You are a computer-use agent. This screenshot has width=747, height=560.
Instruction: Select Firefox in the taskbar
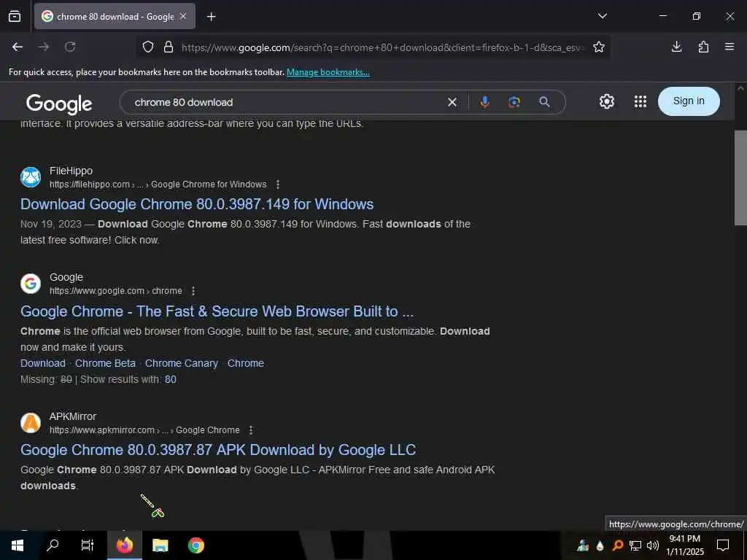[x=124, y=545]
